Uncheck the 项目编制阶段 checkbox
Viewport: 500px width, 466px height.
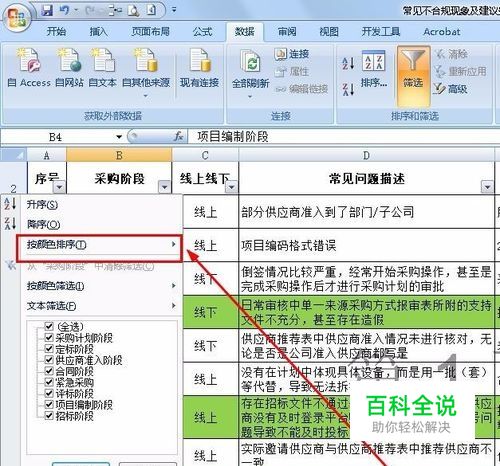[49, 404]
